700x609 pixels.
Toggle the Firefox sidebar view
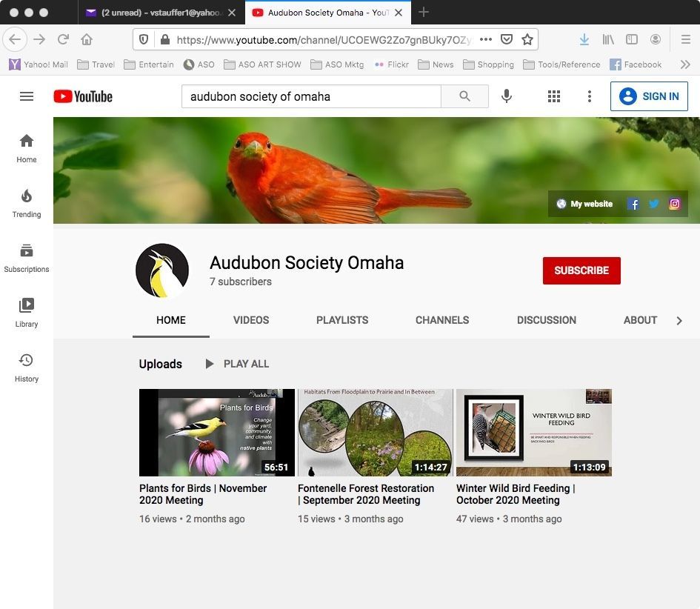pos(632,39)
